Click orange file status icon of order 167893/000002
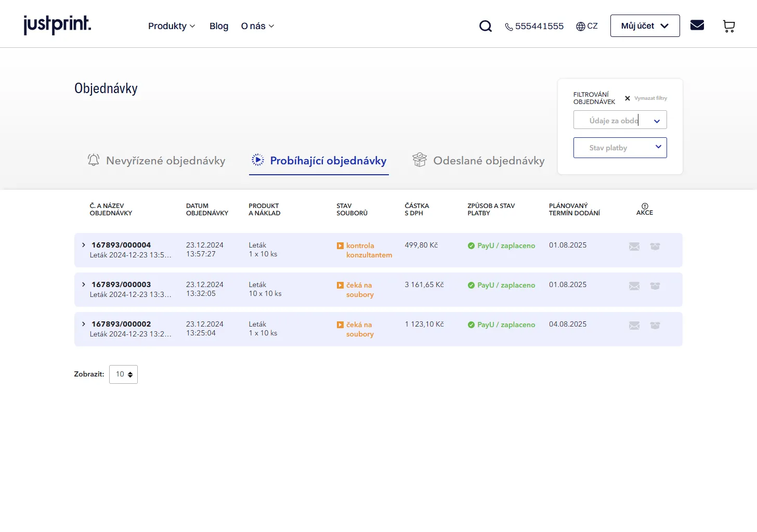The height and width of the screenshot is (532, 757). tap(340, 325)
